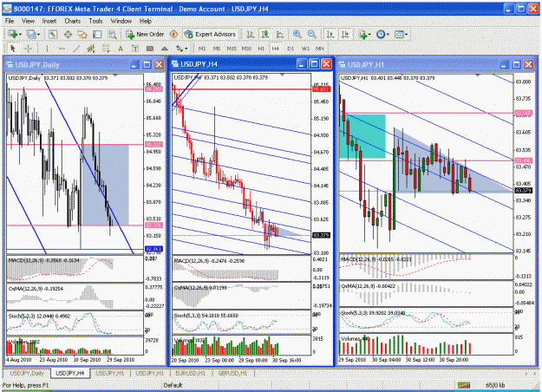Select the Vertical Line drawing tool
542x392 pixels.
[x=47, y=49]
